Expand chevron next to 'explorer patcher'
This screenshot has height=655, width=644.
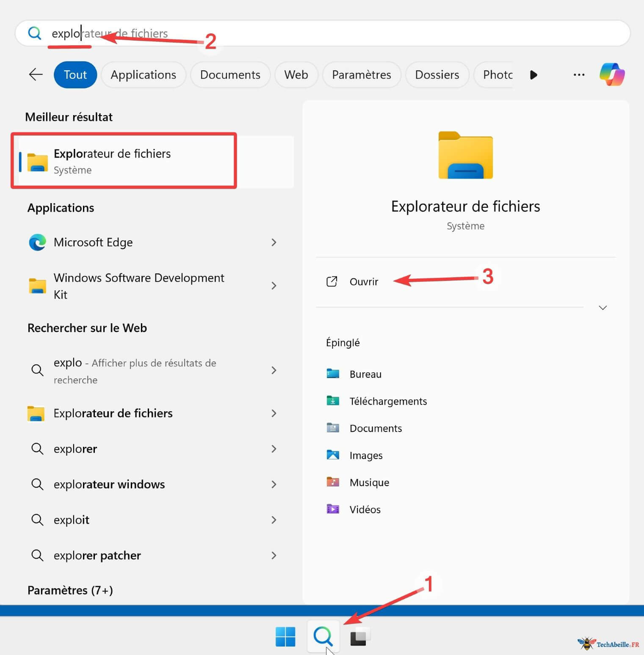click(x=274, y=556)
